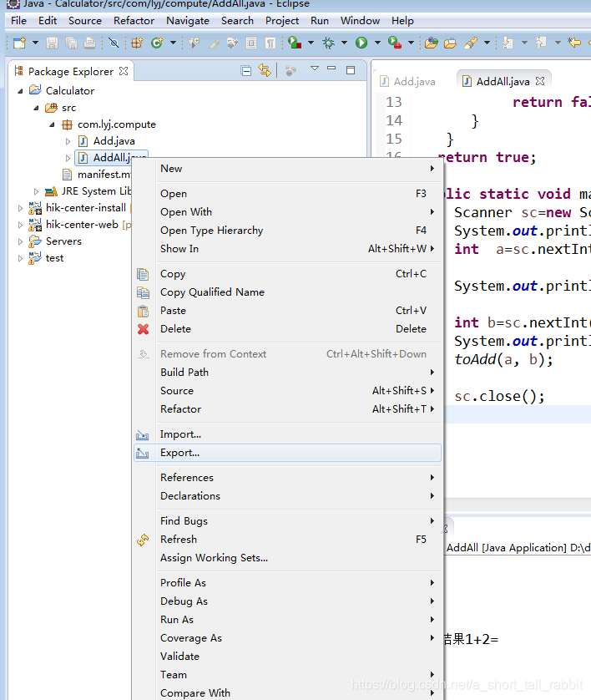The width and height of the screenshot is (591, 700).
Task: Open the Debug As submenu
Action: (288, 601)
